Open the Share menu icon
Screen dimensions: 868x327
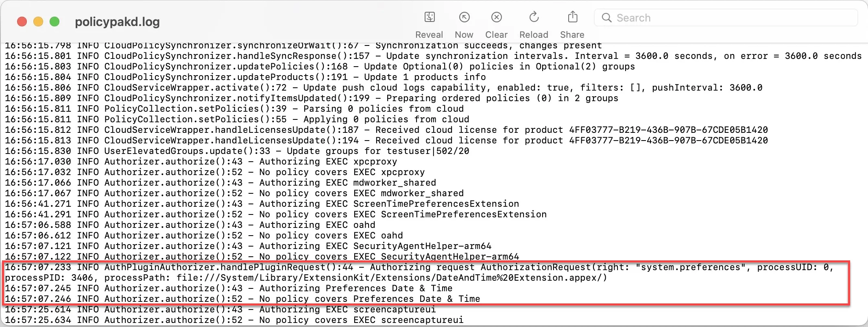[572, 17]
